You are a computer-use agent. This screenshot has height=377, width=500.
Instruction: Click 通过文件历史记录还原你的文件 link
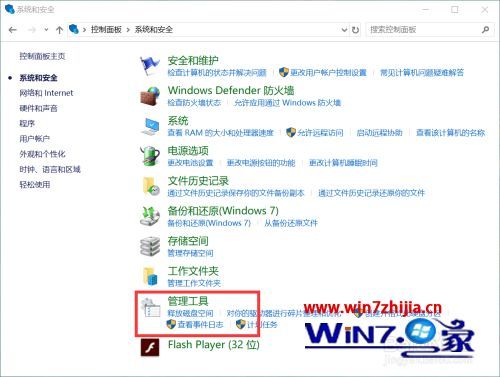pos(372,193)
